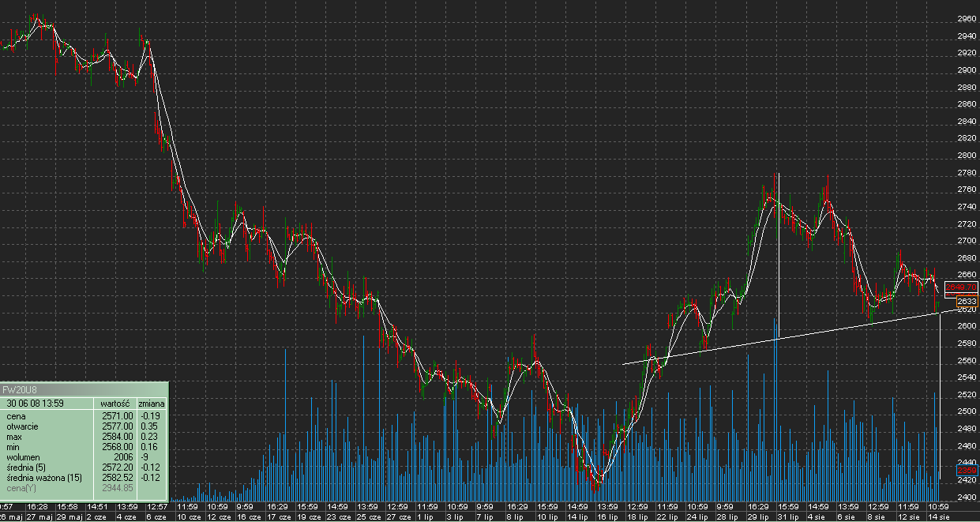The width and height of the screenshot is (980, 522).
Task: Click the 'otwarcie' row in data panel
Action: point(22,426)
